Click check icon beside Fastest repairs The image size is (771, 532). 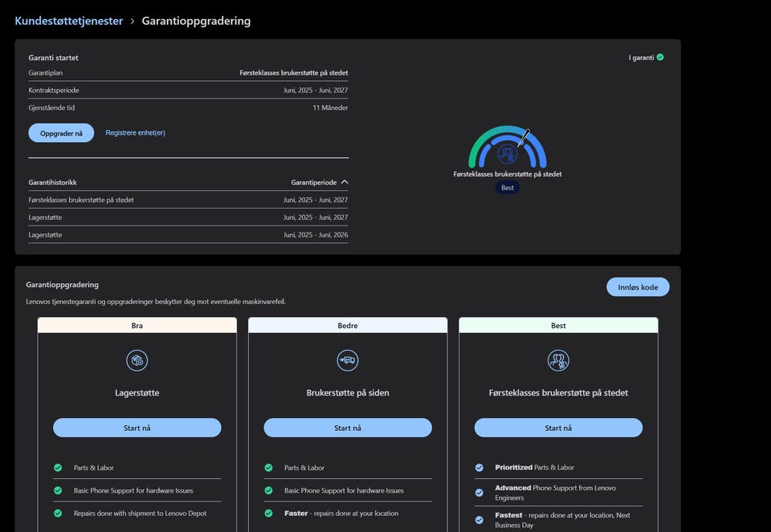click(x=479, y=520)
